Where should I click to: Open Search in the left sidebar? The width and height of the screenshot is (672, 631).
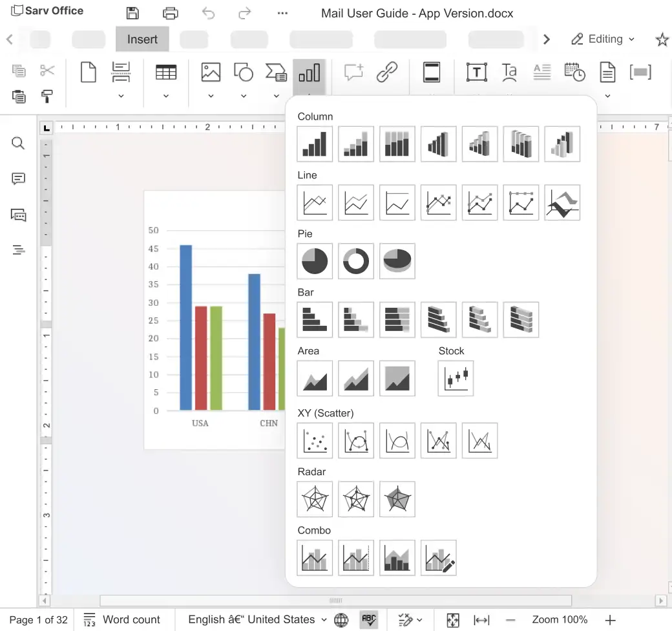[17, 143]
